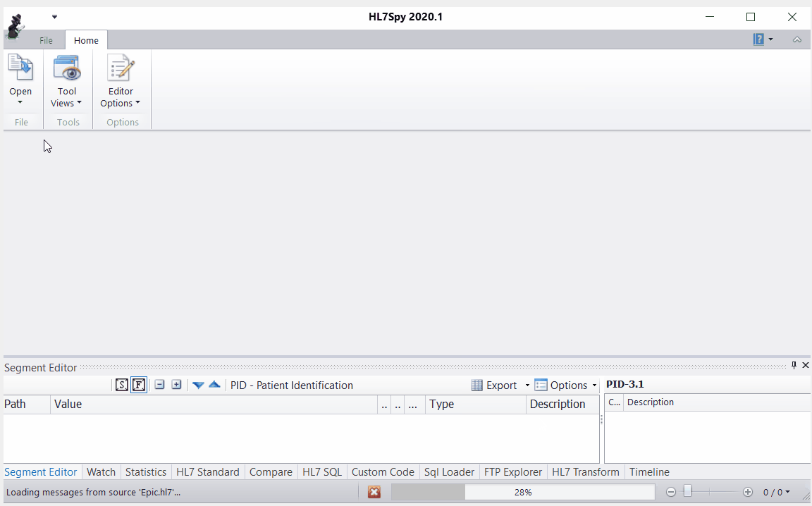Select the Segment Editor bottom tab
This screenshot has height=506, width=812.
tap(40, 471)
